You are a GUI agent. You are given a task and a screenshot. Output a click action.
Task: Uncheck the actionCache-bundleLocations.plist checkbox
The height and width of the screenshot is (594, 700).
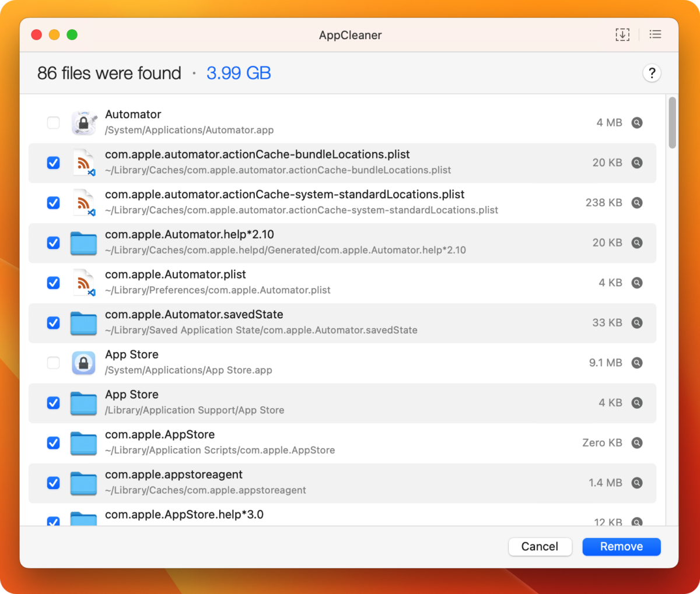[x=53, y=163]
